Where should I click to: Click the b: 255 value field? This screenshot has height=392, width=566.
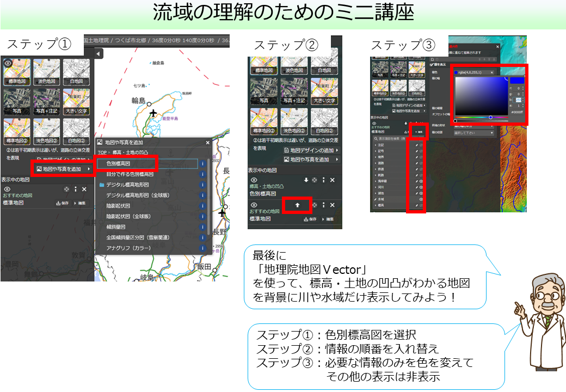[519, 100]
